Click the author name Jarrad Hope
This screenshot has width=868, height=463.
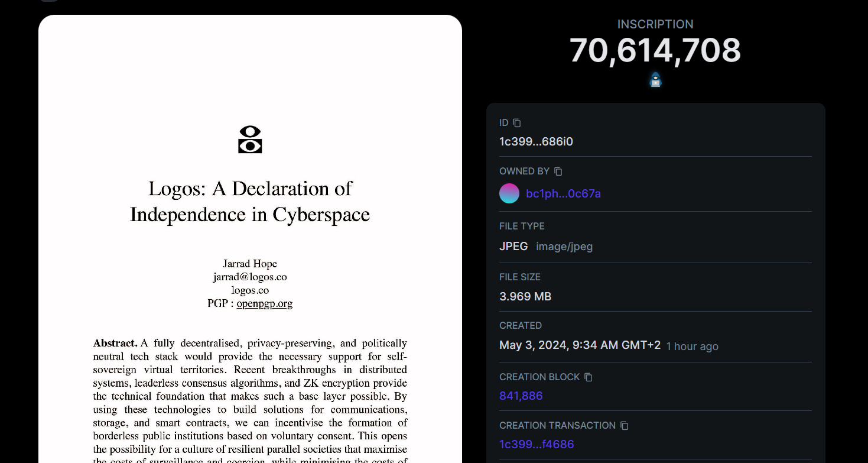250,264
